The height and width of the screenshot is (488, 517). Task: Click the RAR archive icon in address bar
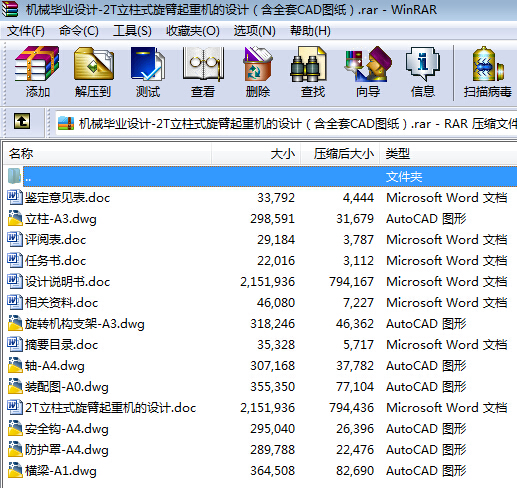point(66,124)
